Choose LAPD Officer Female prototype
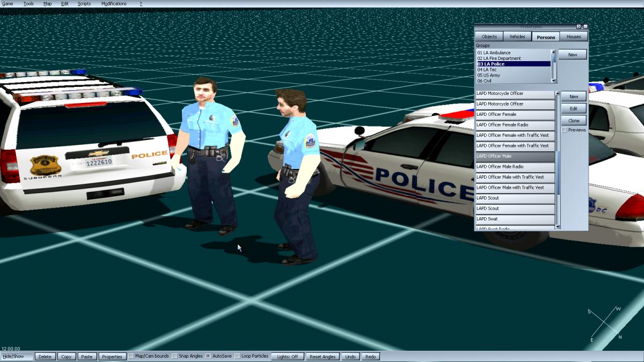644x362 pixels. pos(515,115)
